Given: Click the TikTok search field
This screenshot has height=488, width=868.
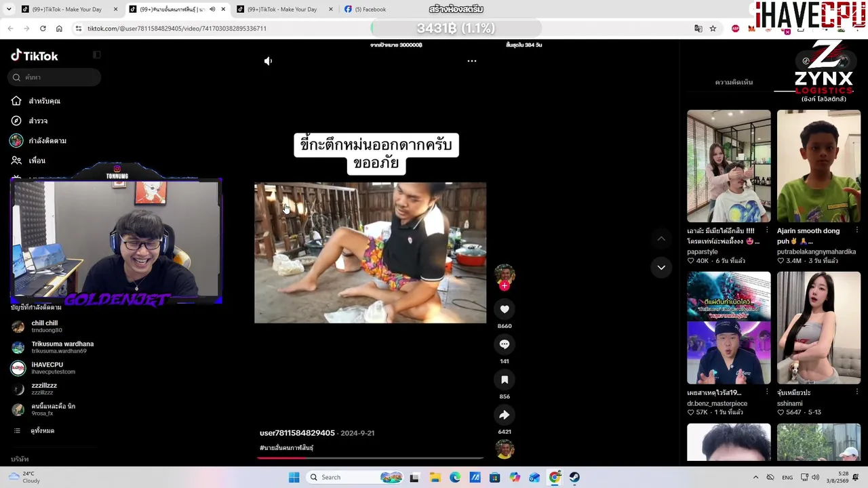Looking at the screenshot, I should 55,77.
